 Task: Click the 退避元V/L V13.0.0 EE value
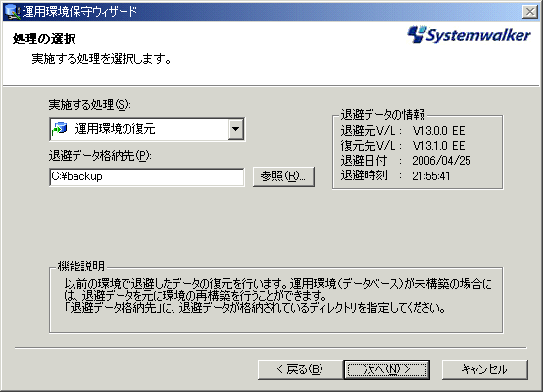click(x=438, y=131)
